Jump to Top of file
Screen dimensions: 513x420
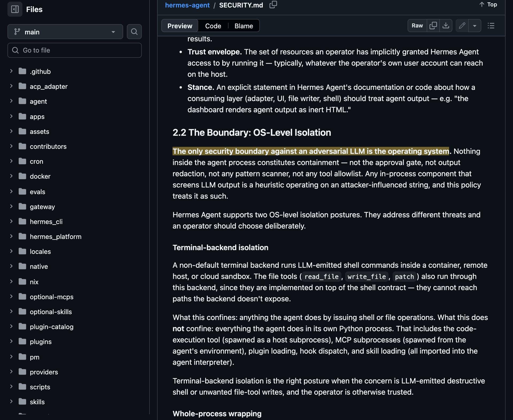488,5
